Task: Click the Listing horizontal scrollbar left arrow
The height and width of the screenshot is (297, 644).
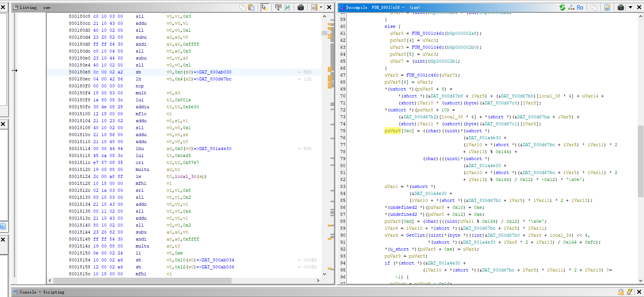Action: click(50, 280)
